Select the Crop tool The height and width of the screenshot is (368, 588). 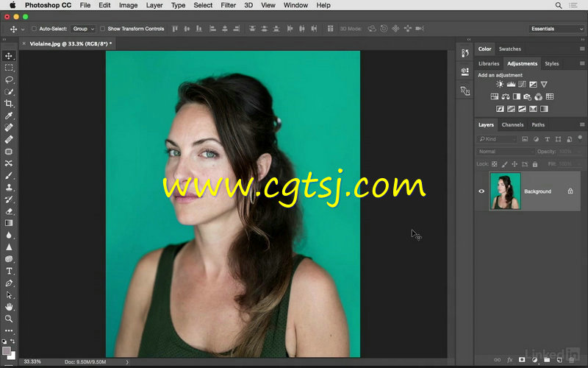pyautogui.click(x=9, y=103)
